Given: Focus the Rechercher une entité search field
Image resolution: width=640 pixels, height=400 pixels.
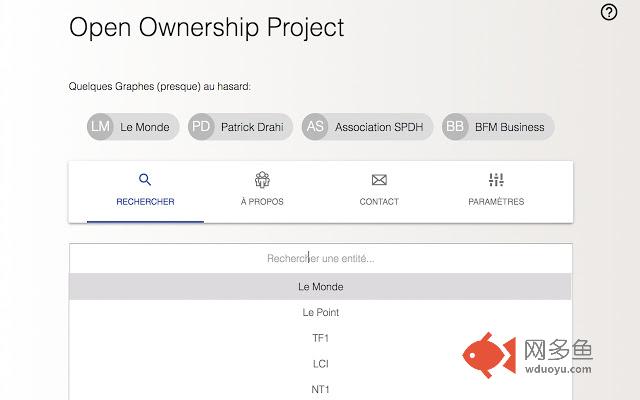Looking at the screenshot, I should tap(320, 258).
